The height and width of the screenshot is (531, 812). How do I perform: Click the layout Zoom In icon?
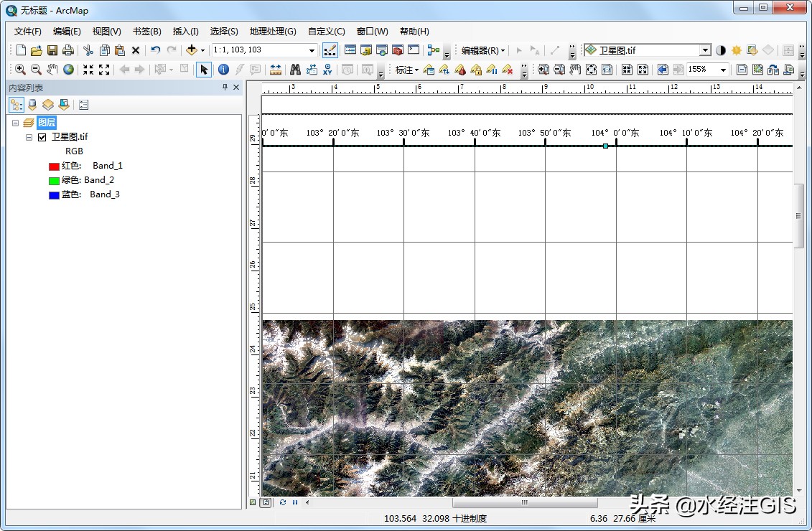543,70
